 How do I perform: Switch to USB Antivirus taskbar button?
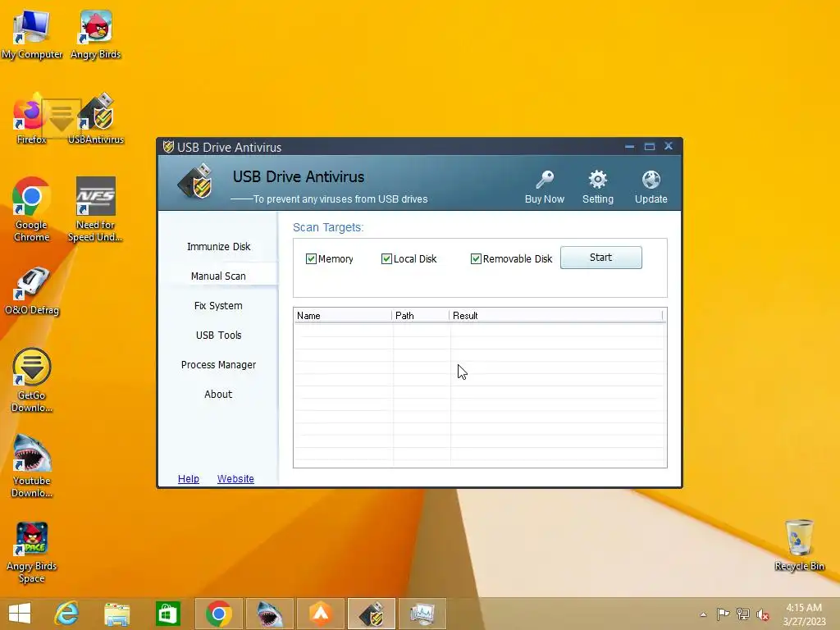pyautogui.click(x=372, y=614)
